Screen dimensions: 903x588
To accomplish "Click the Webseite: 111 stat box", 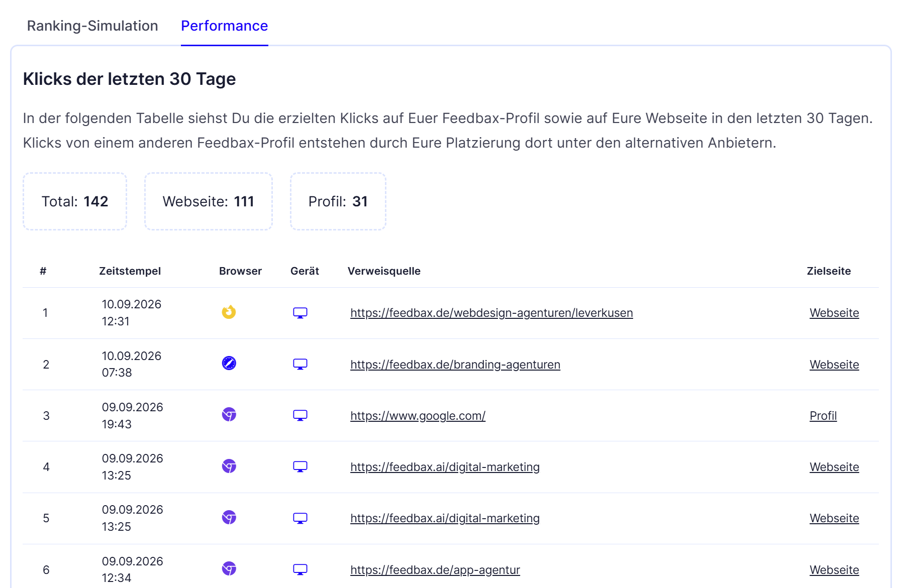I will pos(209,201).
